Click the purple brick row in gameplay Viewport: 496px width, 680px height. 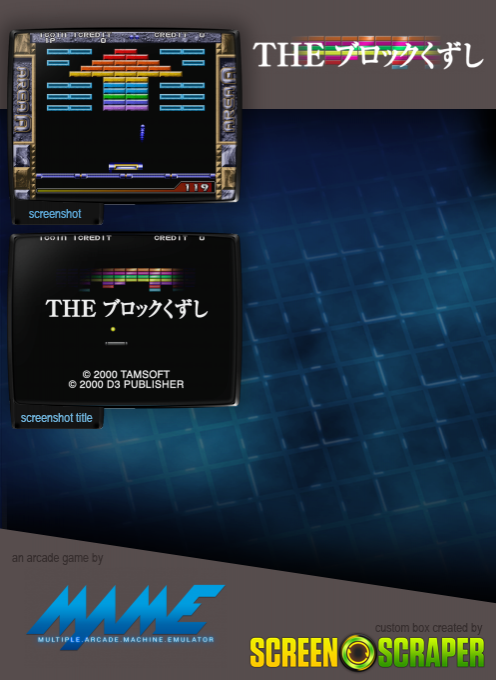point(126,107)
